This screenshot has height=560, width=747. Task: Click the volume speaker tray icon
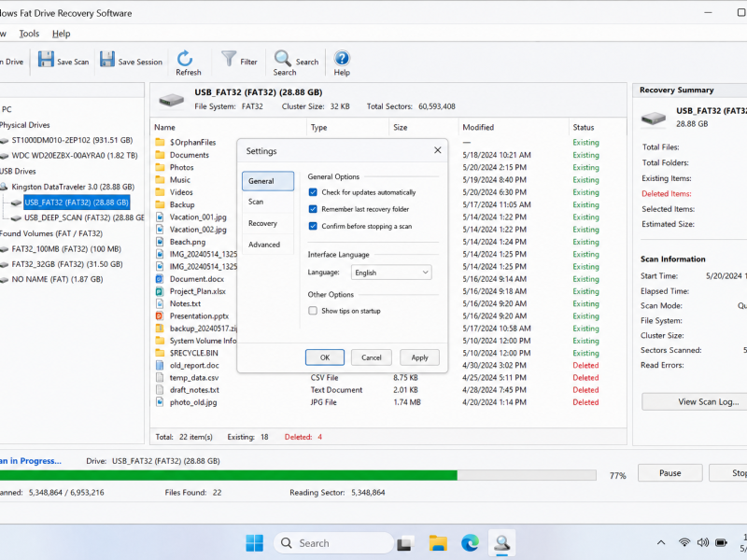(x=703, y=542)
